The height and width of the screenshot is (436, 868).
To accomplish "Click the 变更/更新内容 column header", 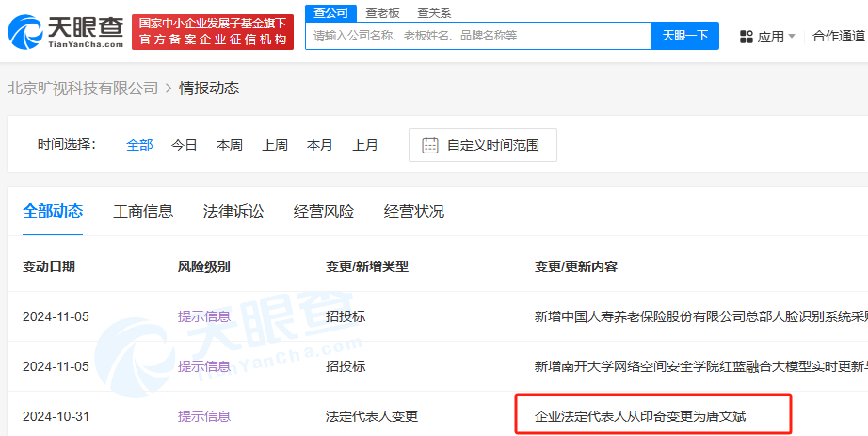I will (x=576, y=267).
